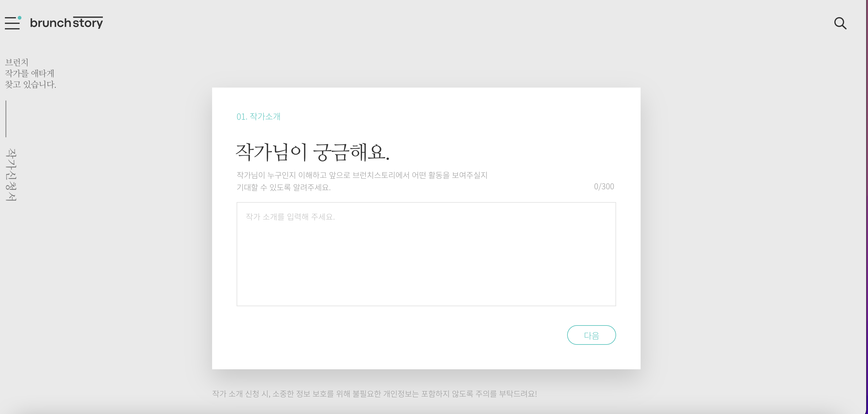Click the description starting 작가님이 누구인지
868x414 pixels.
click(x=362, y=175)
